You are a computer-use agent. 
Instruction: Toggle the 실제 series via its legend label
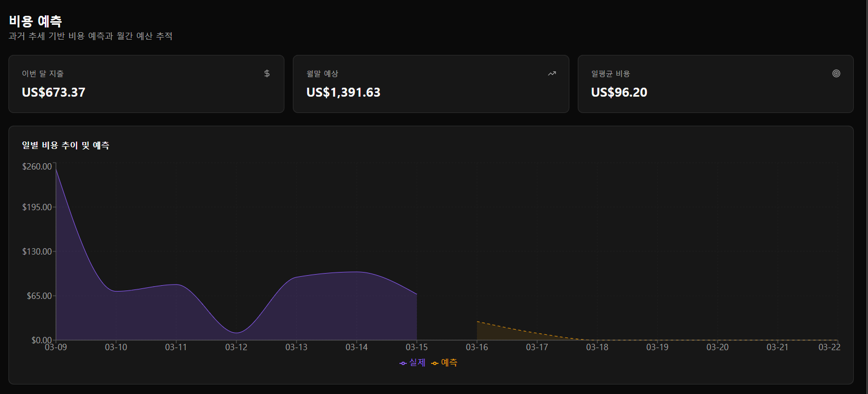(417, 362)
